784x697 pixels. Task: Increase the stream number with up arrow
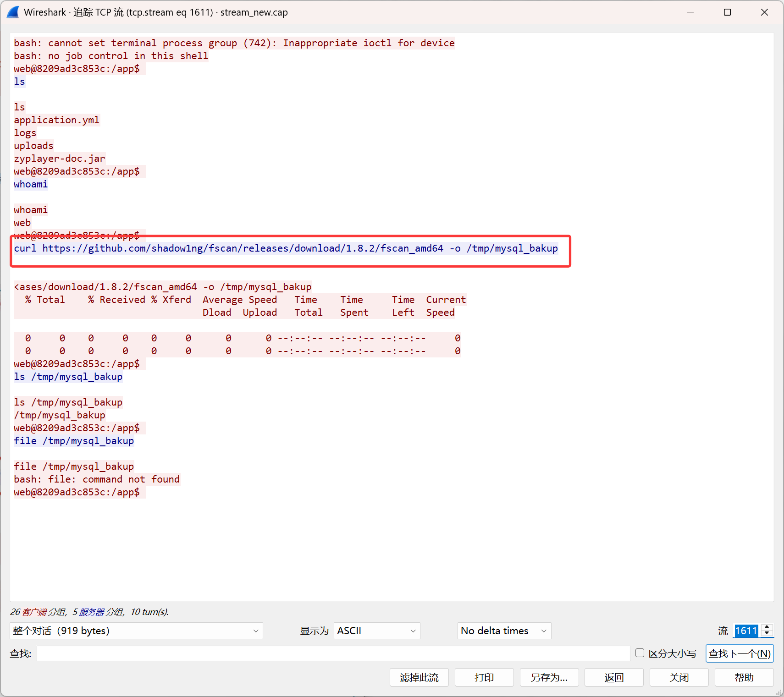(x=767, y=627)
